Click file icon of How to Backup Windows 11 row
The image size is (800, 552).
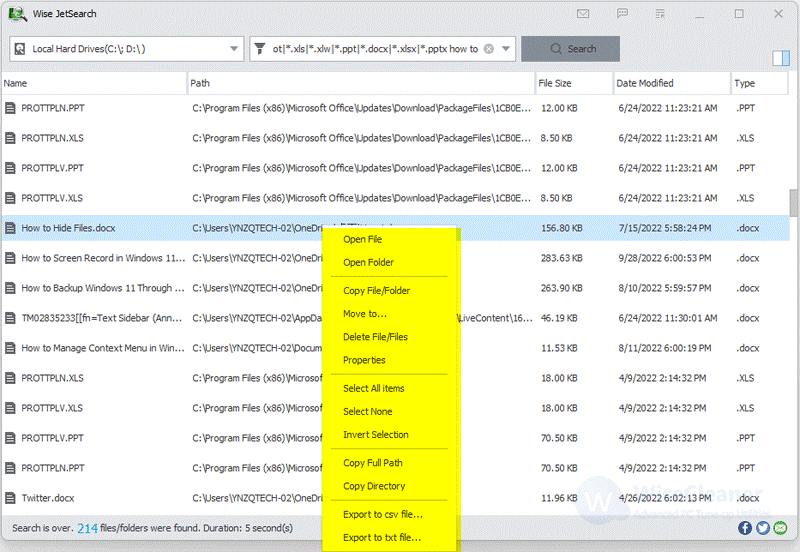[10, 288]
